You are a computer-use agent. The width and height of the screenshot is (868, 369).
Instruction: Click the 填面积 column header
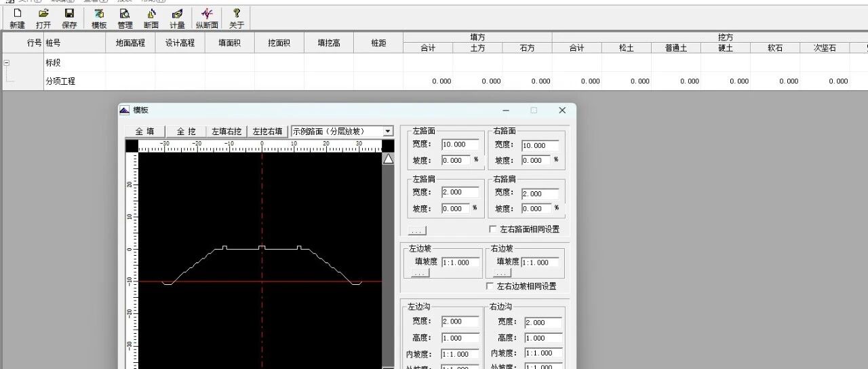(x=229, y=43)
